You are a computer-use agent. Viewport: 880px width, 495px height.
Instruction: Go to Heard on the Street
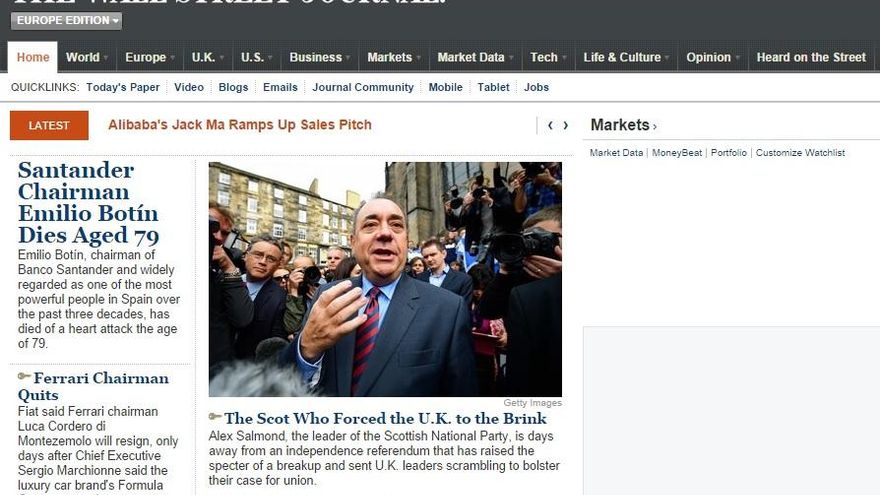(811, 57)
